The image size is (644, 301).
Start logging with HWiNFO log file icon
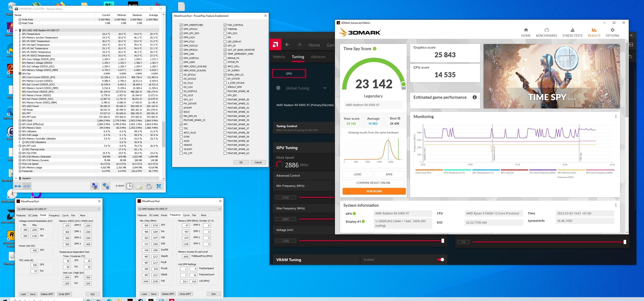[x=139, y=186]
